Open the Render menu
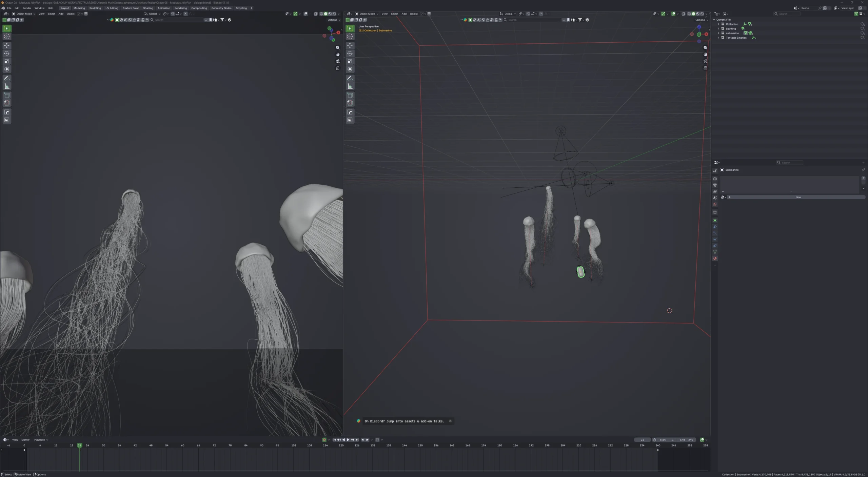The width and height of the screenshot is (868, 477). click(27, 8)
